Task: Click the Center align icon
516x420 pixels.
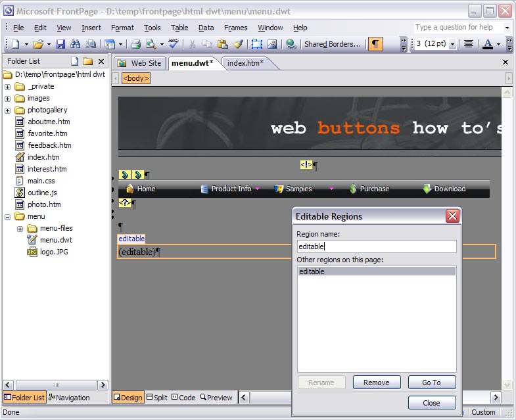Action: (x=469, y=44)
